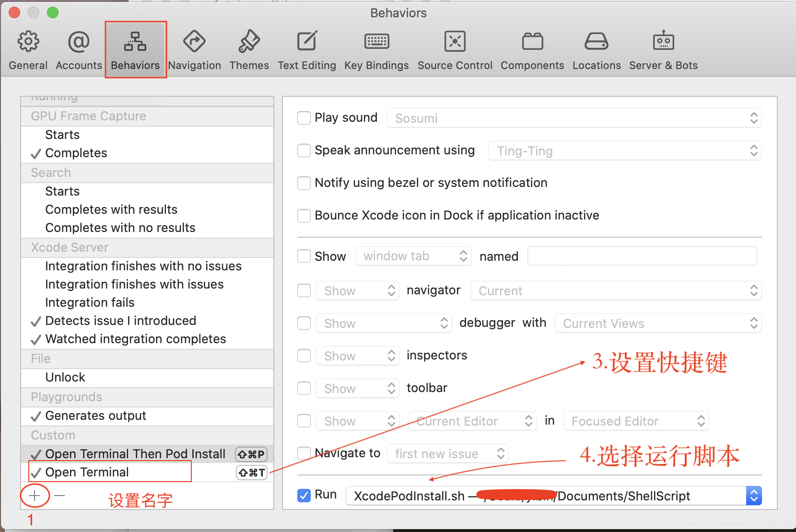This screenshot has width=796, height=532.
Task: Enable Bounce Xcode icon in Dock checkbox
Action: [304, 216]
